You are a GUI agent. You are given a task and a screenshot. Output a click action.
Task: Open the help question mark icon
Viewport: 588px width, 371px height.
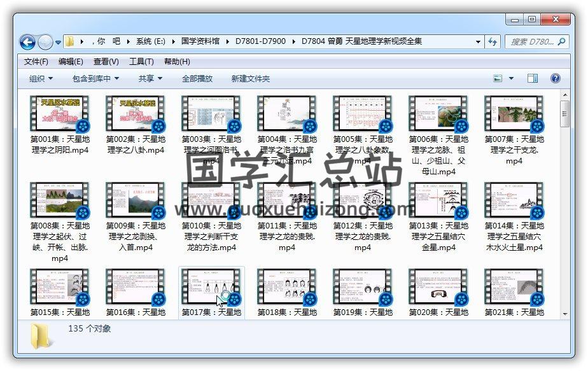pos(555,78)
